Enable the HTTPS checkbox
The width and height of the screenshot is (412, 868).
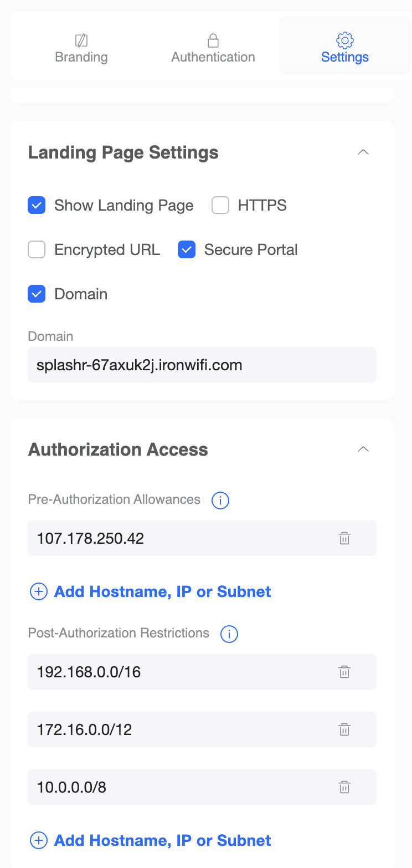pos(220,206)
